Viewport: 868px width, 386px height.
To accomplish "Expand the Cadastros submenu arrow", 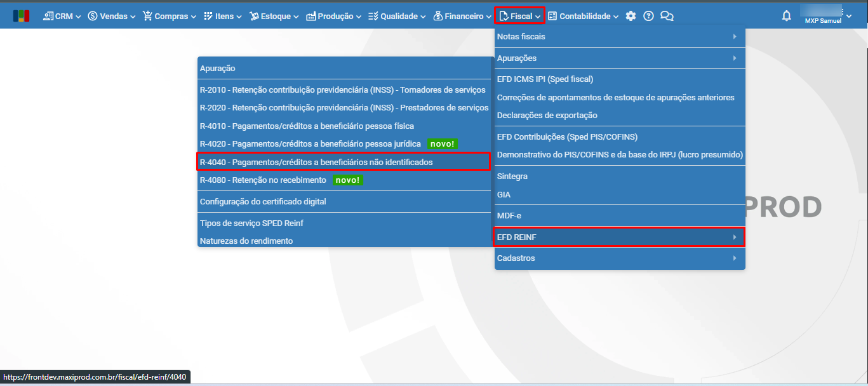I will (735, 258).
